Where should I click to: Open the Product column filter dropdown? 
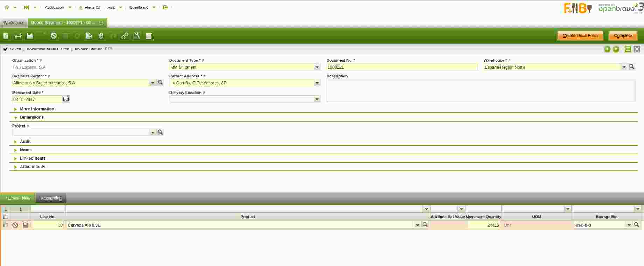[x=426, y=209]
